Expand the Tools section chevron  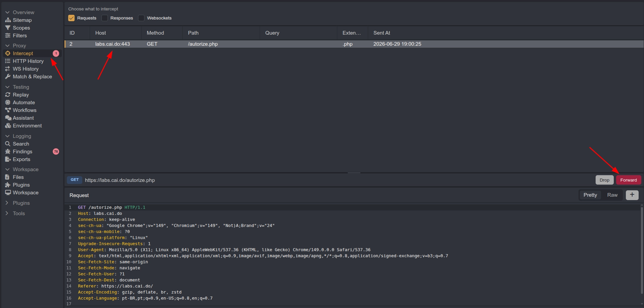pyautogui.click(x=7, y=214)
